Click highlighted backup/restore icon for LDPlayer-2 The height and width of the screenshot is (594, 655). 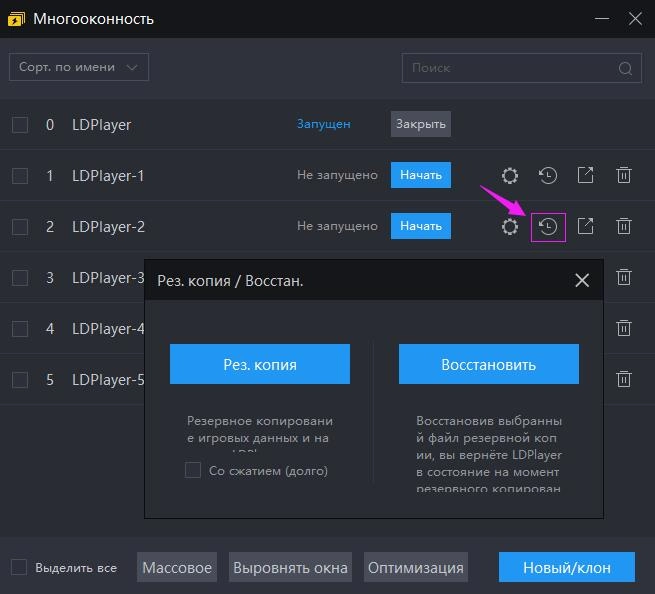click(548, 227)
